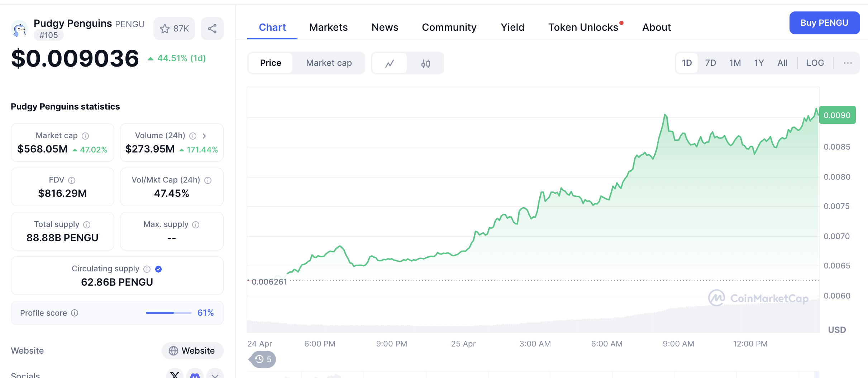Open the project Website link

(x=192, y=350)
